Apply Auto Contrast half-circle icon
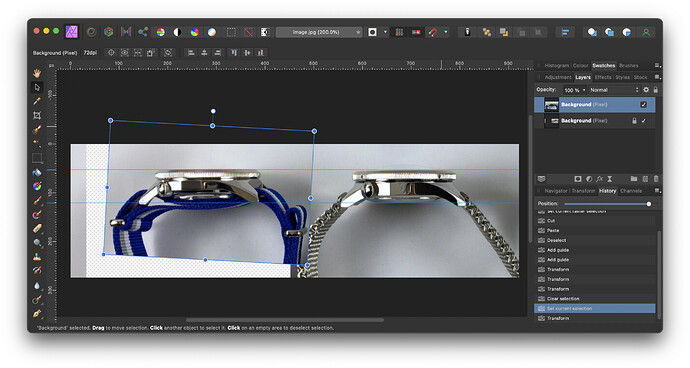 (177, 32)
